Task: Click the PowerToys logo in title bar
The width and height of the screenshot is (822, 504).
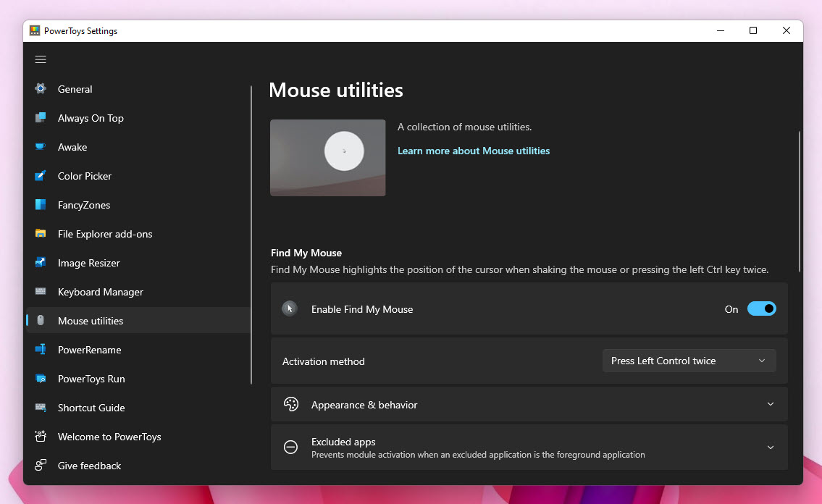Action: [35, 31]
